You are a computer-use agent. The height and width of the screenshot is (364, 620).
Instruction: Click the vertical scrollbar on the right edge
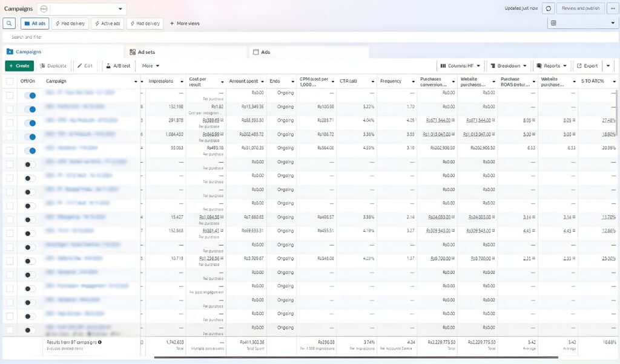coord(616,112)
